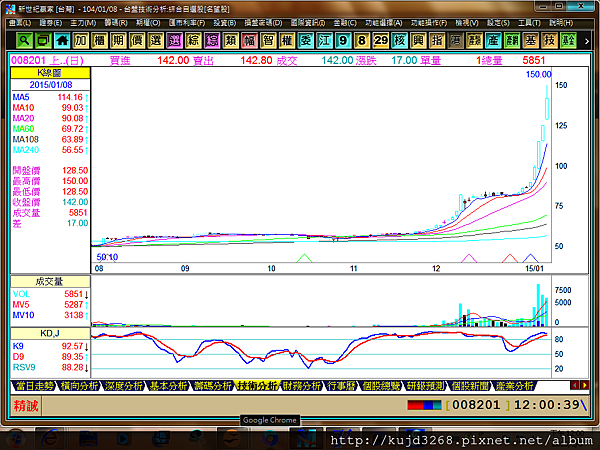Click the MA240 value 56.55
This screenshot has height=450, width=600.
coord(72,150)
